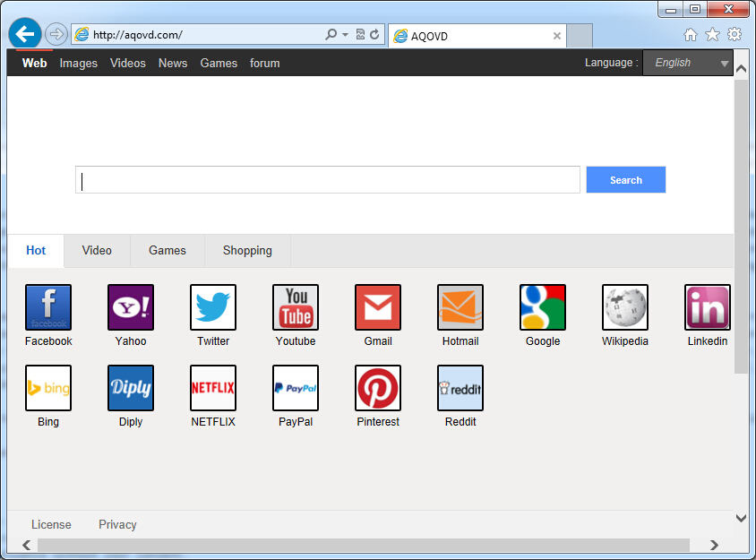Viewport: 756px width, 560px height.
Task: Switch to the Shopping tab
Action: tap(247, 251)
